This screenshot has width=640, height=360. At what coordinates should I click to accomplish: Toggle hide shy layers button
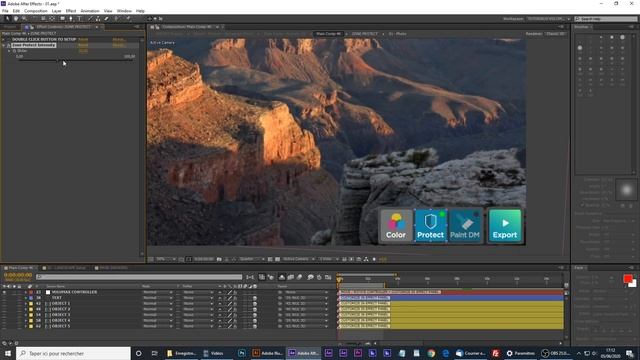point(282,278)
